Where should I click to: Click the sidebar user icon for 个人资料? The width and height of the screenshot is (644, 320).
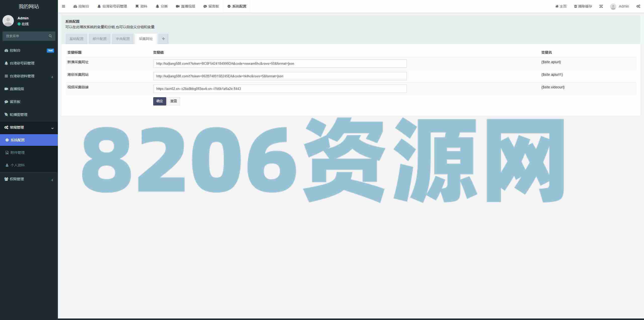click(7, 165)
